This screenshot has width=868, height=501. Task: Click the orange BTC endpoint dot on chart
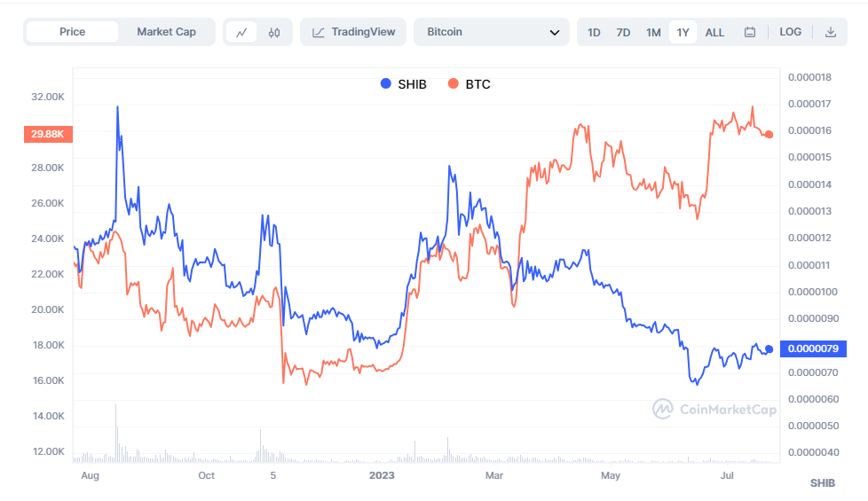point(769,134)
